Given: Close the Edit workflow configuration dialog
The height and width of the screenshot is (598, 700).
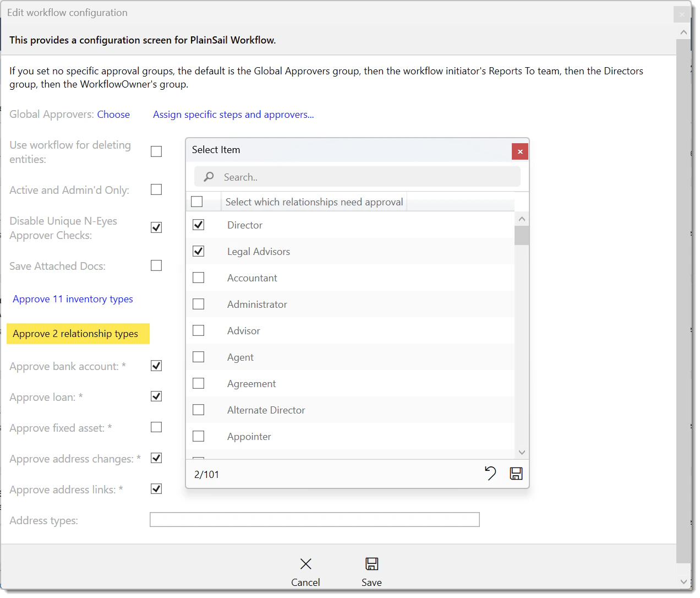Looking at the screenshot, I should pyautogui.click(x=682, y=14).
